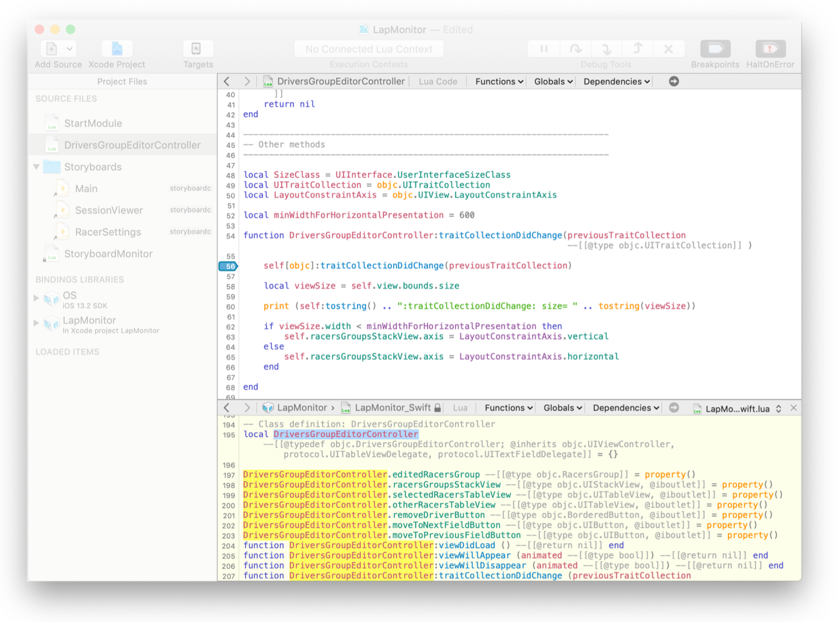Expand the LapMonitor bindings library

[36, 322]
